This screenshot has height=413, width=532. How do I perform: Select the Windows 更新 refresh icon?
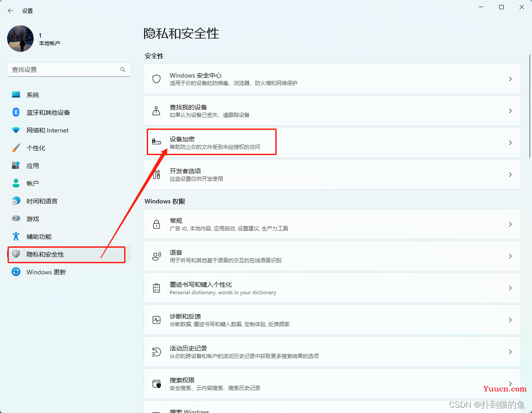click(x=16, y=272)
